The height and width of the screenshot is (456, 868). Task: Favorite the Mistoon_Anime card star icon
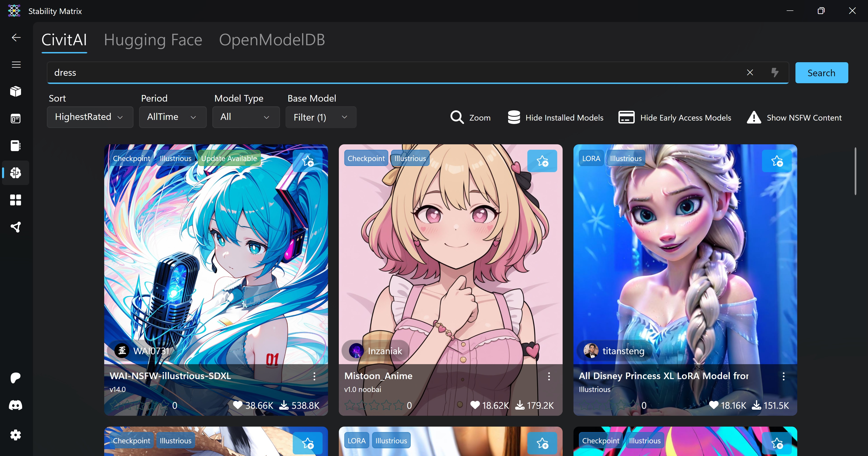(x=542, y=161)
